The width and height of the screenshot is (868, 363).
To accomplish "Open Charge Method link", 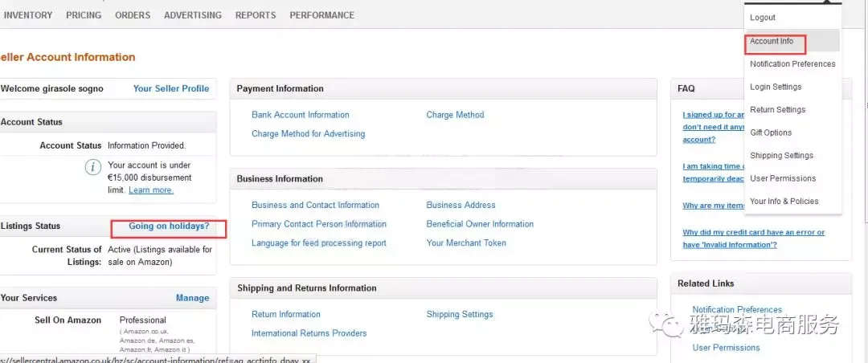I will tap(455, 115).
